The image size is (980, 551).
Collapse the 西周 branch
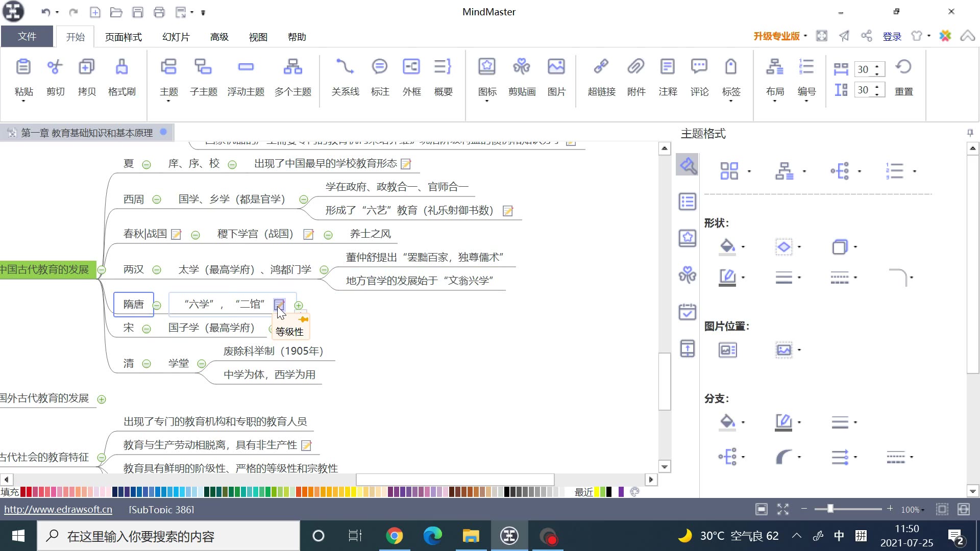pyautogui.click(x=157, y=199)
